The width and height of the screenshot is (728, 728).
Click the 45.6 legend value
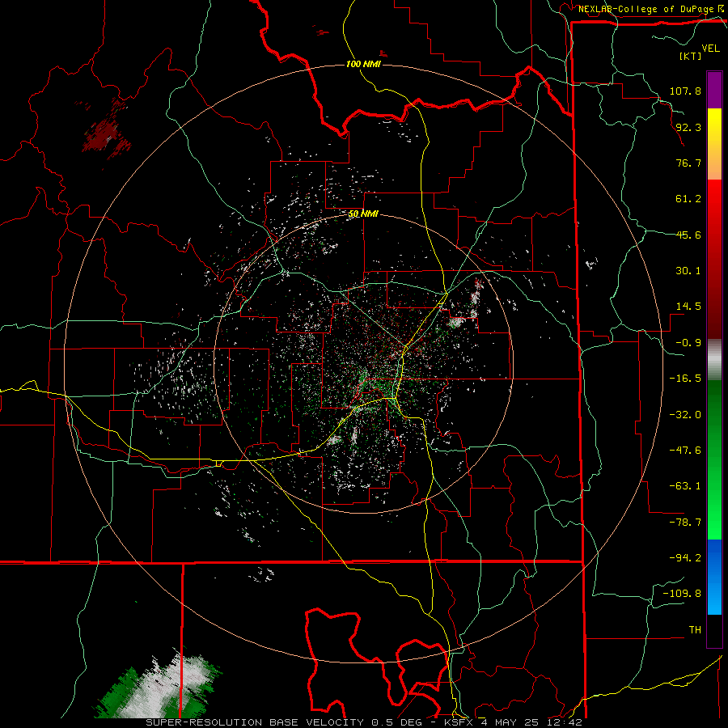688,235
